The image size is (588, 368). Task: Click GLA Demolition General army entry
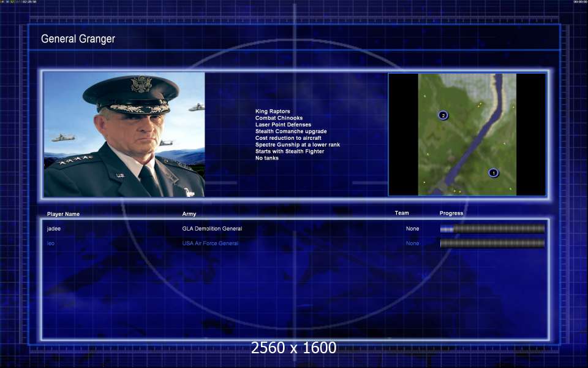tap(212, 229)
